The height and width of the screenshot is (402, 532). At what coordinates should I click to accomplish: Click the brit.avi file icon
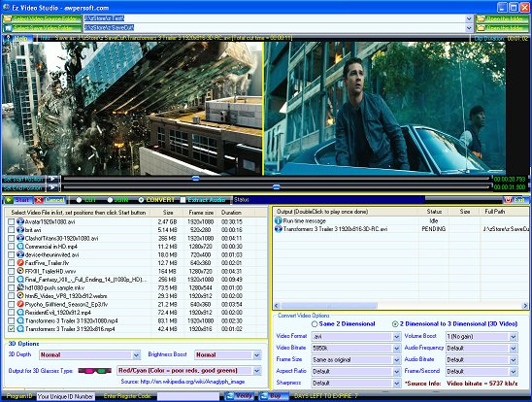[20, 230]
